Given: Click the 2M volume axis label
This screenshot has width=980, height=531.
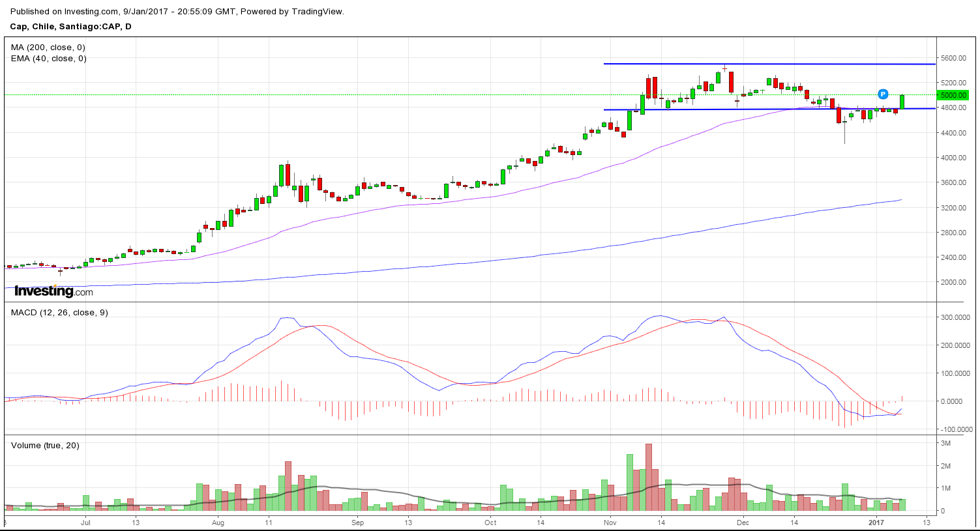Looking at the screenshot, I should pyautogui.click(x=946, y=466).
